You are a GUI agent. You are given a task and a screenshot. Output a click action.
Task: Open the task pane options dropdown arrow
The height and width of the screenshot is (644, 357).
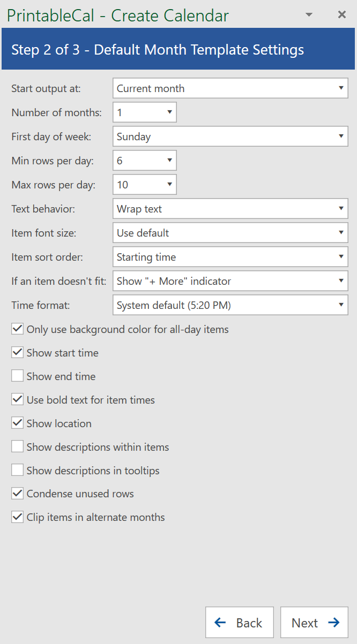point(309,15)
